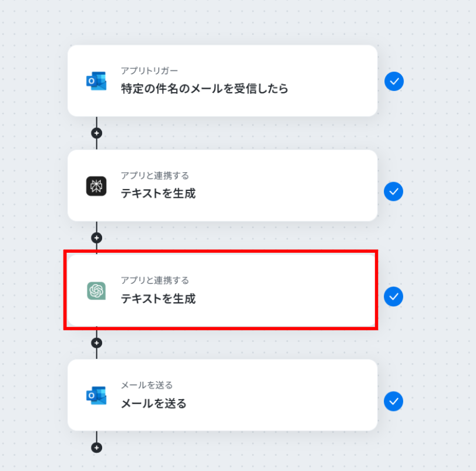
Task: Click the アプリトリガー label text
Action: coord(149,71)
